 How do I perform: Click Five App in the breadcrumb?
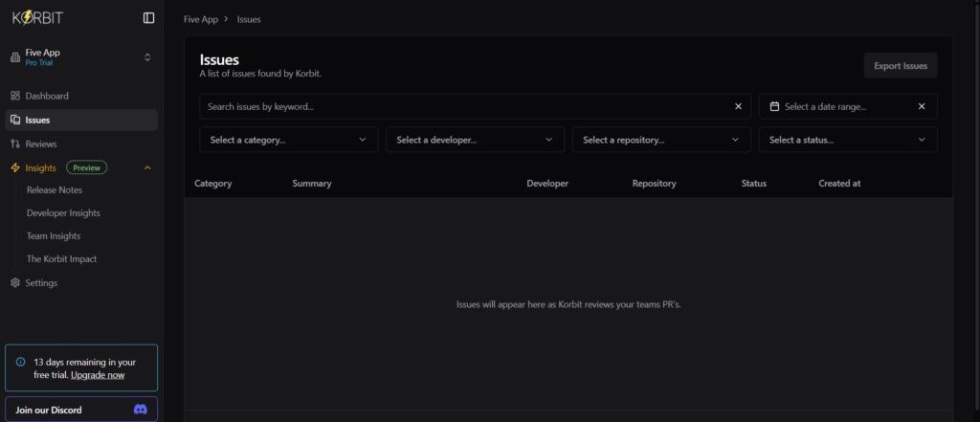pyautogui.click(x=201, y=19)
